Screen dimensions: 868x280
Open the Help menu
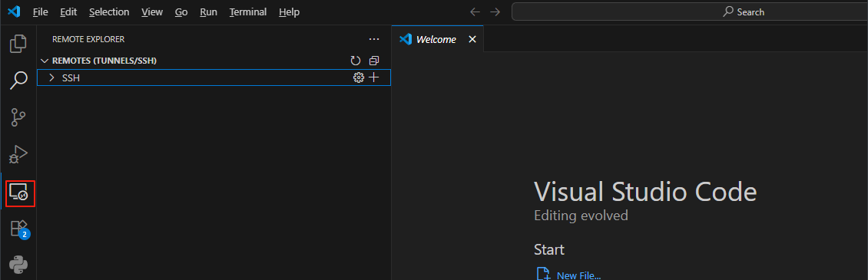[x=289, y=12]
